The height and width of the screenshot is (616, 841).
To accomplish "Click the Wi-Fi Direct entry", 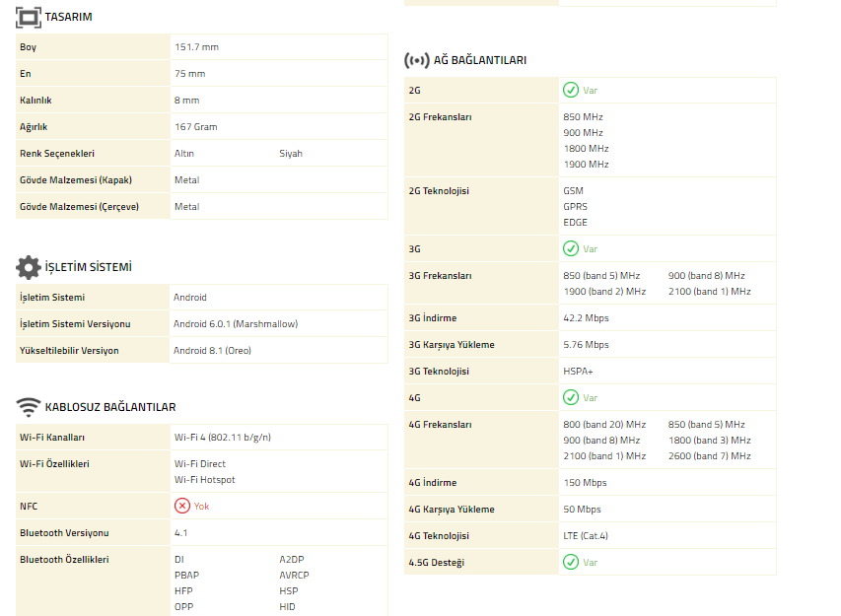I will click(x=199, y=464).
